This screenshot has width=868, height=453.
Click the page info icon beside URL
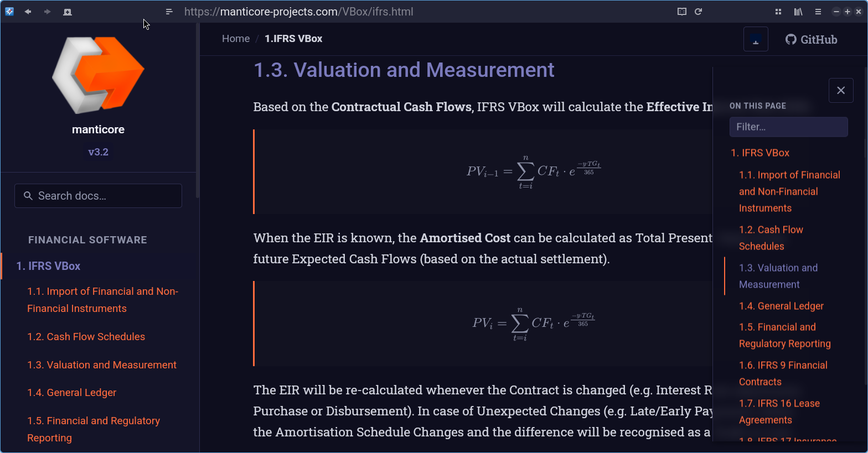(169, 12)
